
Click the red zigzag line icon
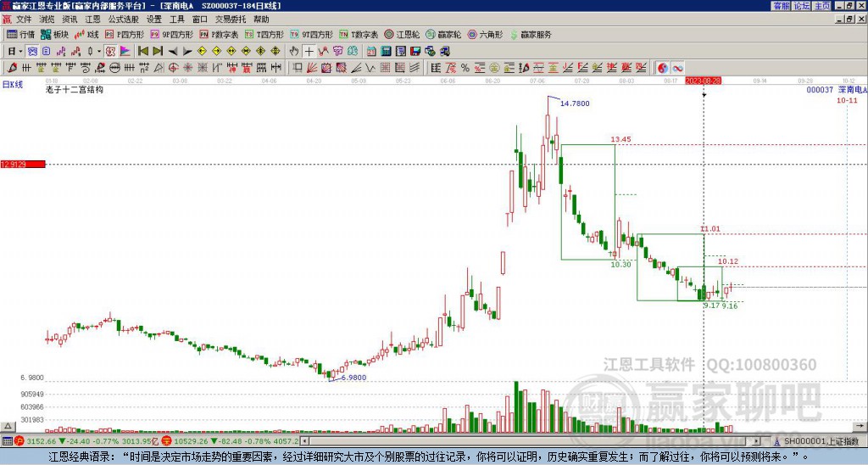323,51
